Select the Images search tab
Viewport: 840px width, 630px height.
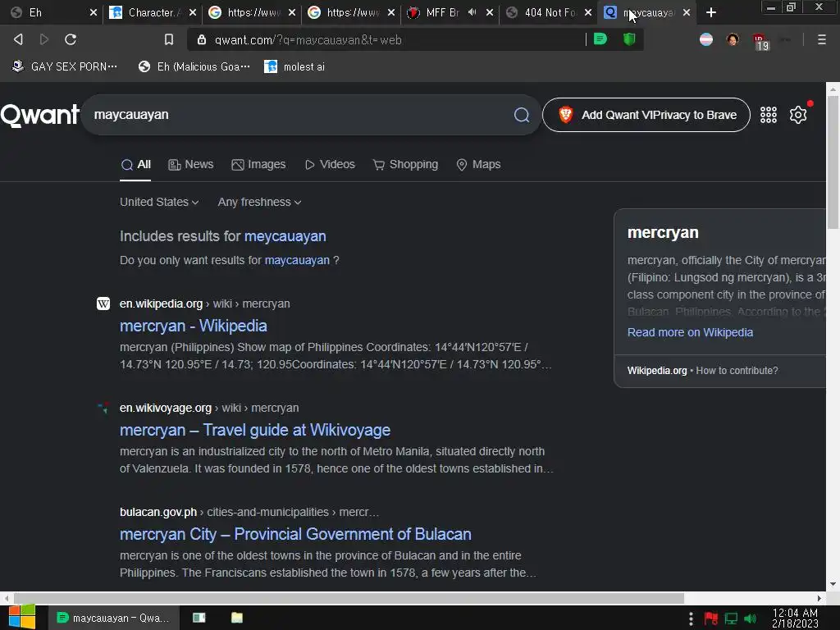(x=258, y=164)
